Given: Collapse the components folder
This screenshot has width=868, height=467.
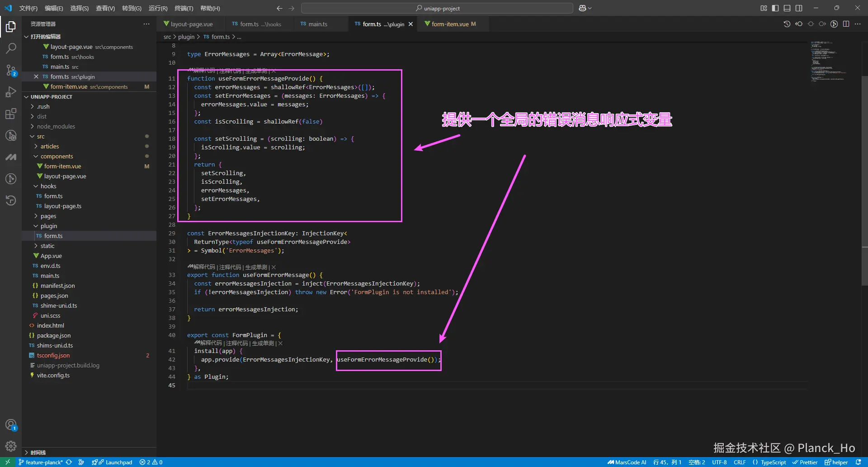Looking at the screenshot, I should click(57, 156).
